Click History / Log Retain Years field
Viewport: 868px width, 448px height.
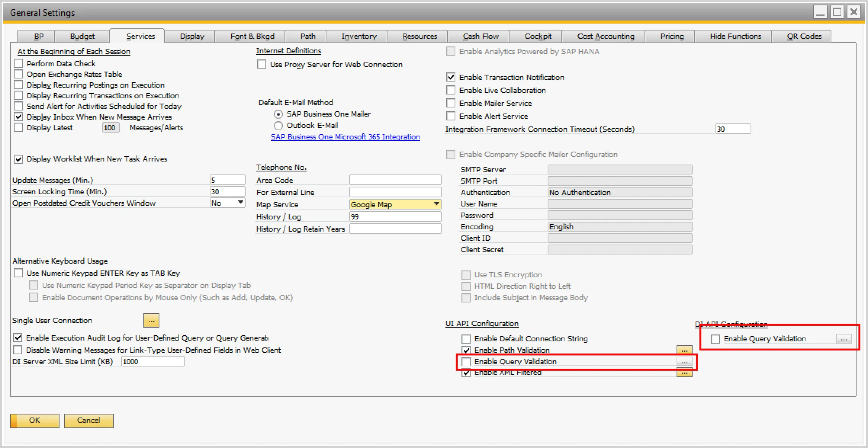[395, 229]
